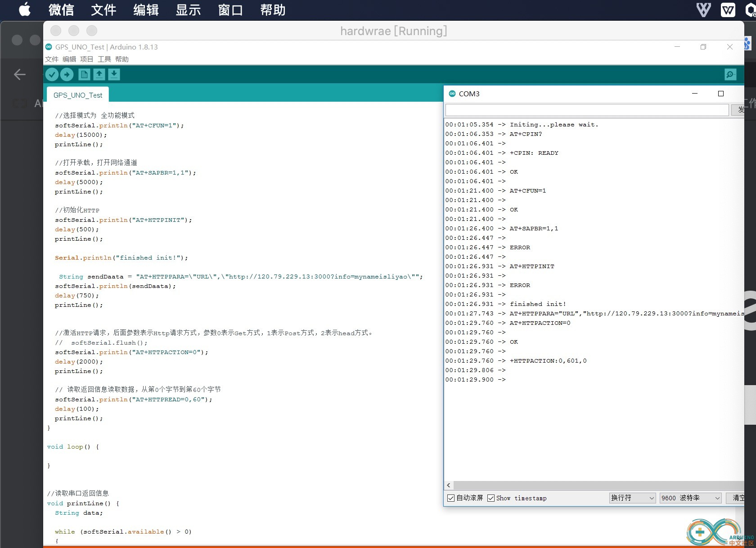The image size is (756, 548).
Task: Open the line ending dropdown
Action: click(632, 498)
